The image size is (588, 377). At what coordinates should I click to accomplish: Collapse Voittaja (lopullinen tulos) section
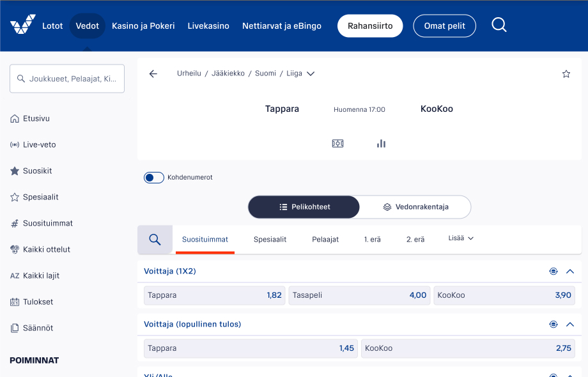(x=570, y=325)
